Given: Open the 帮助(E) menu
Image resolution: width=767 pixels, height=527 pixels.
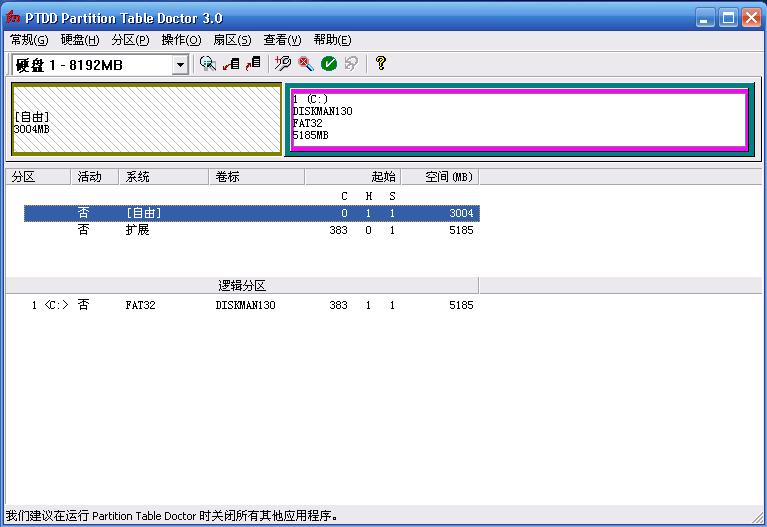Looking at the screenshot, I should [332, 40].
